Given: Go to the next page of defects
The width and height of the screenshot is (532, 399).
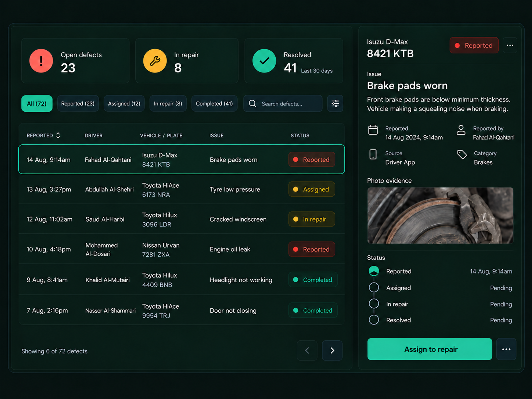Looking at the screenshot, I should tap(332, 350).
